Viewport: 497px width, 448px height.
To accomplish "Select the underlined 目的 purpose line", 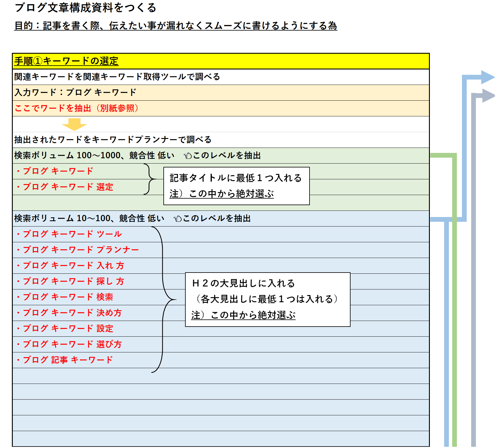I will 176,26.
